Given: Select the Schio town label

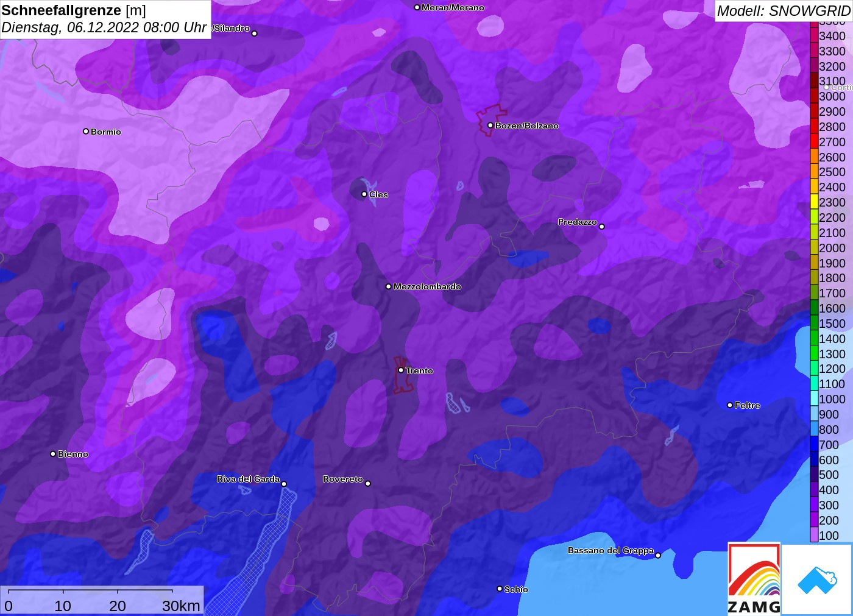Looking at the screenshot, I should coord(516,589).
